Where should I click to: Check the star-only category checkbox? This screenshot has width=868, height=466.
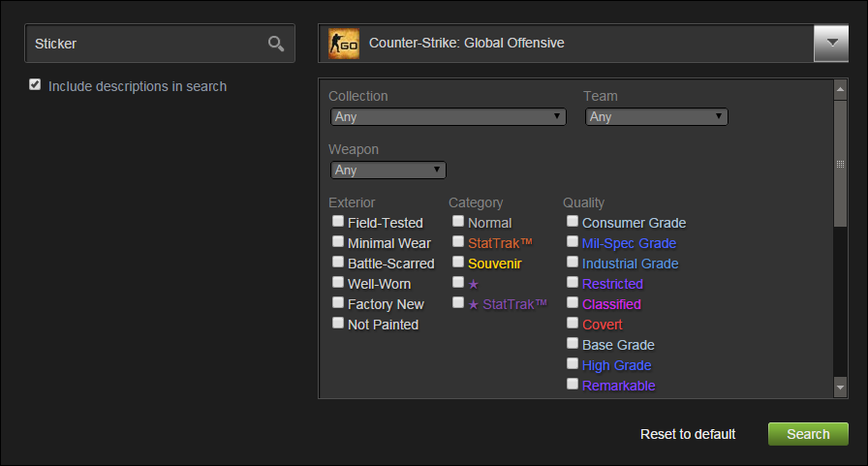point(458,283)
